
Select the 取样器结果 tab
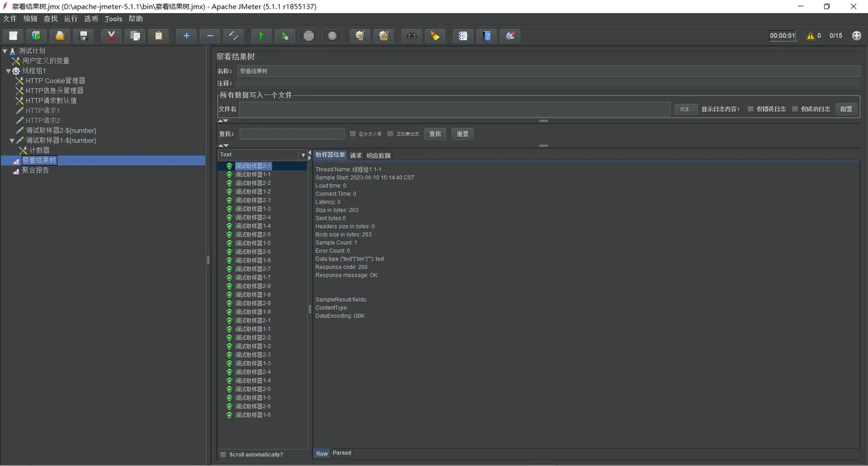[x=330, y=155]
